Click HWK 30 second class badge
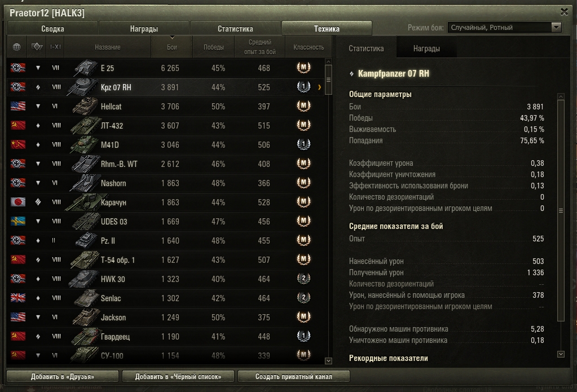The image size is (577, 392). 303,279
